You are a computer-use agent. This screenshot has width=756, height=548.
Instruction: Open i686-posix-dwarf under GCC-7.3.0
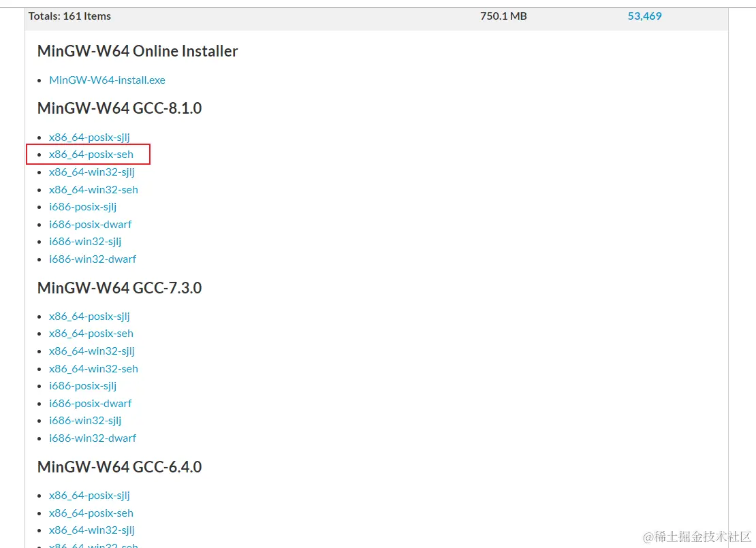click(x=90, y=404)
